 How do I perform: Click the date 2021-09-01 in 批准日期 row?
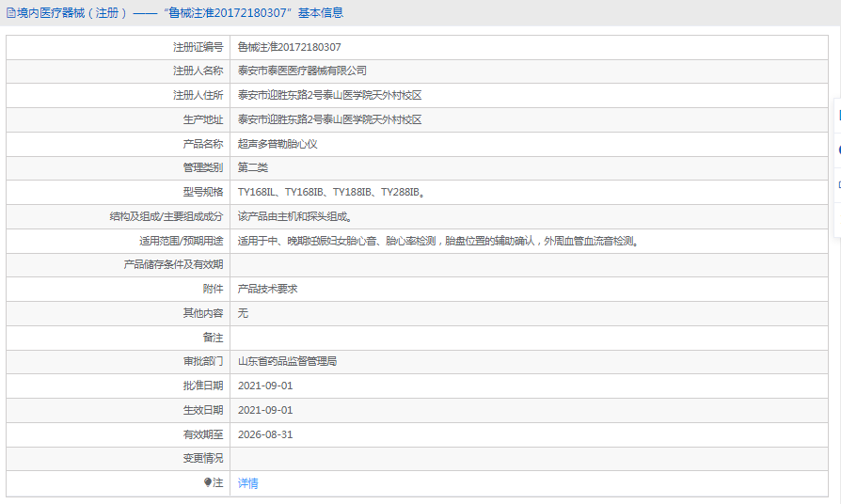coord(265,386)
